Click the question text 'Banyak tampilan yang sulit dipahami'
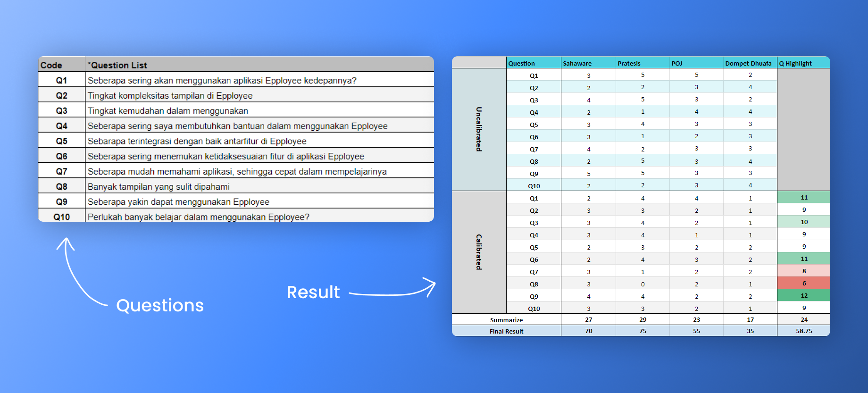The width and height of the screenshot is (868, 393). pyautogui.click(x=159, y=187)
